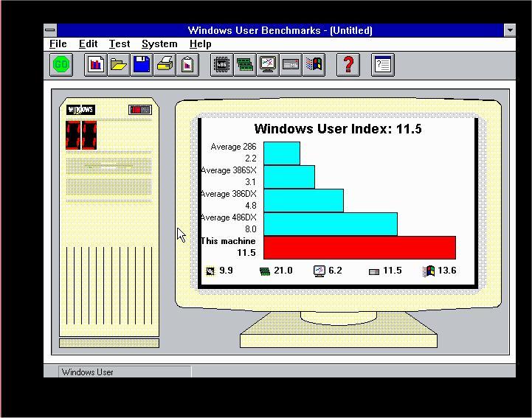The height and width of the screenshot is (418, 532).
Task: Select the 486 CPU chip test icon
Action: click(221, 64)
